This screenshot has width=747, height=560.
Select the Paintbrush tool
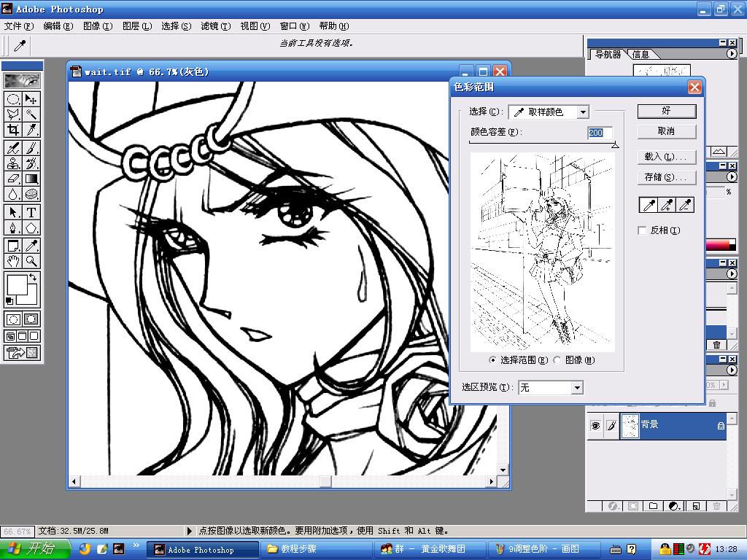point(31,148)
